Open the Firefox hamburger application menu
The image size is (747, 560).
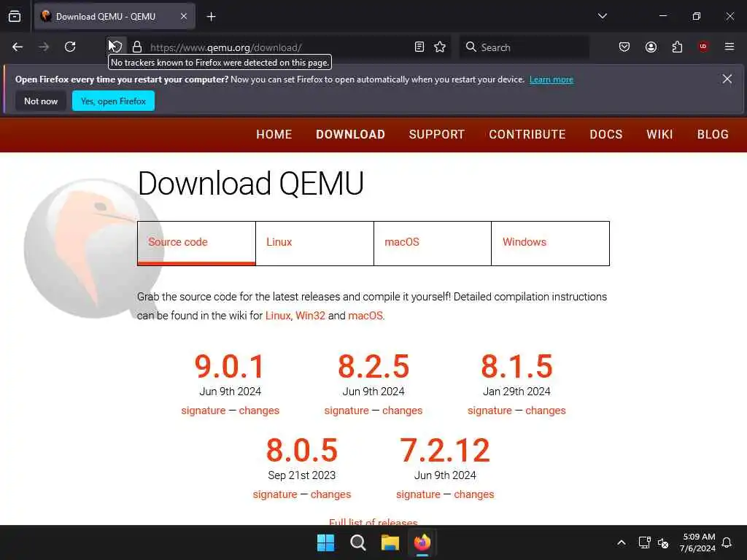pos(729,47)
